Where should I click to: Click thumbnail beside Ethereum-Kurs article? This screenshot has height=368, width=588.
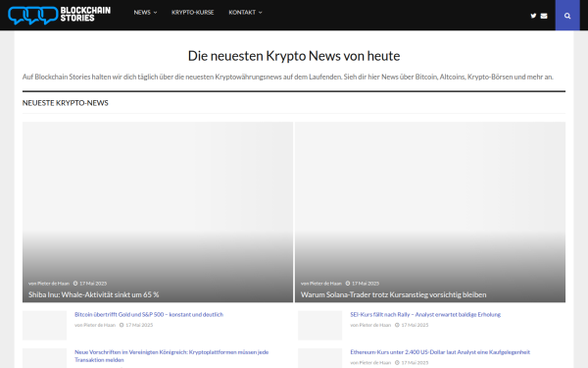pyautogui.click(x=320, y=358)
